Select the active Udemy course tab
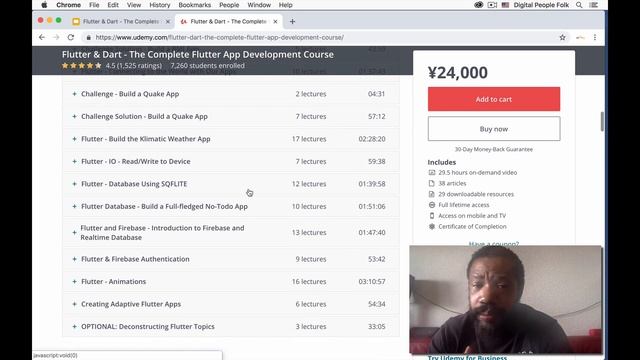This screenshot has height=360, width=640. (228, 22)
